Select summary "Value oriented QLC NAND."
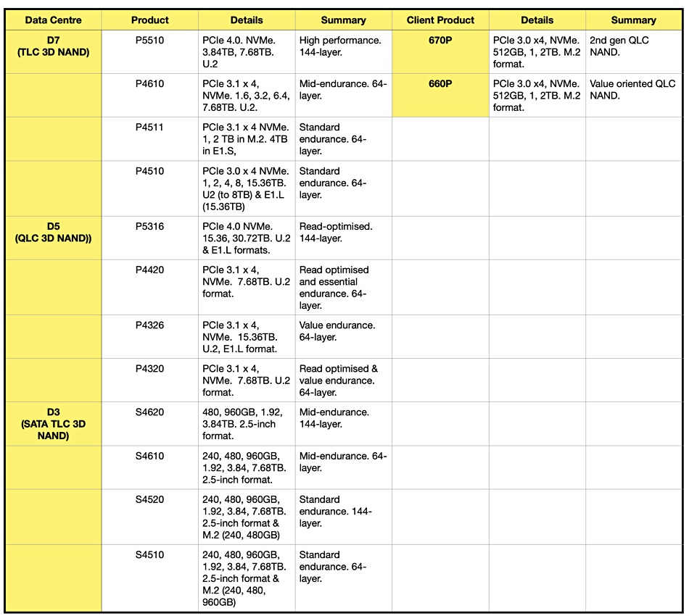This screenshot has height=616, width=689. [634, 95]
